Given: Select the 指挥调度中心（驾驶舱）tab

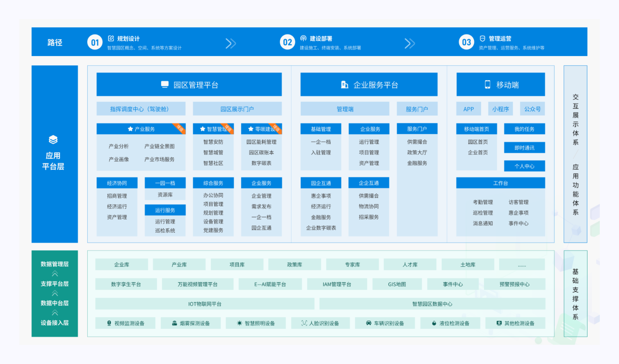Looking at the screenshot, I should click(x=141, y=109).
